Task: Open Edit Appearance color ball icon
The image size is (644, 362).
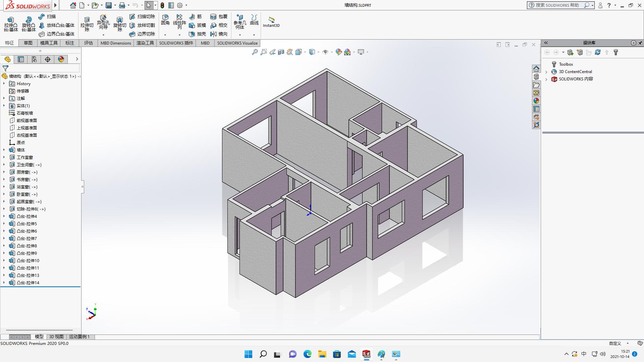Action: 338,52
